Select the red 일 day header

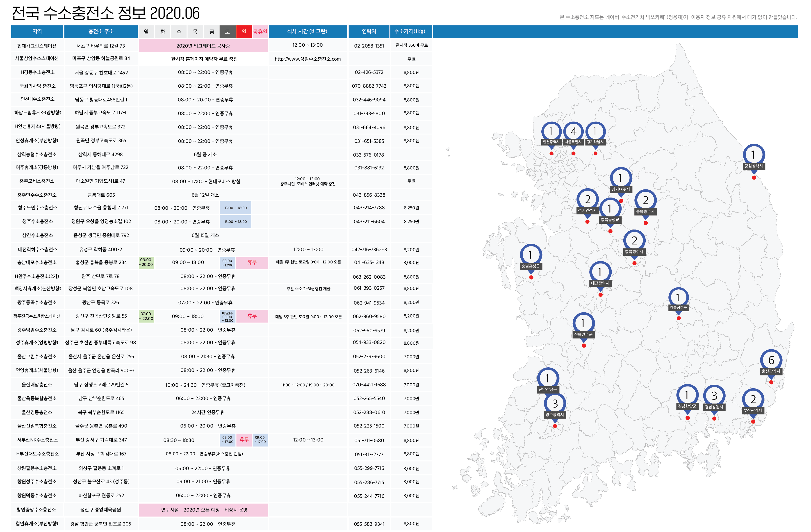[x=244, y=32]
